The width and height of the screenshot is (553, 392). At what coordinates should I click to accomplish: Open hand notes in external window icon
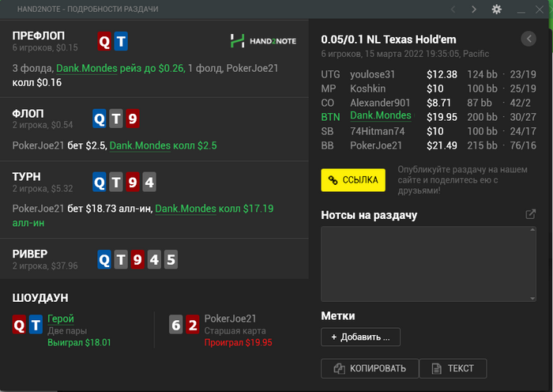coord(530,214)
